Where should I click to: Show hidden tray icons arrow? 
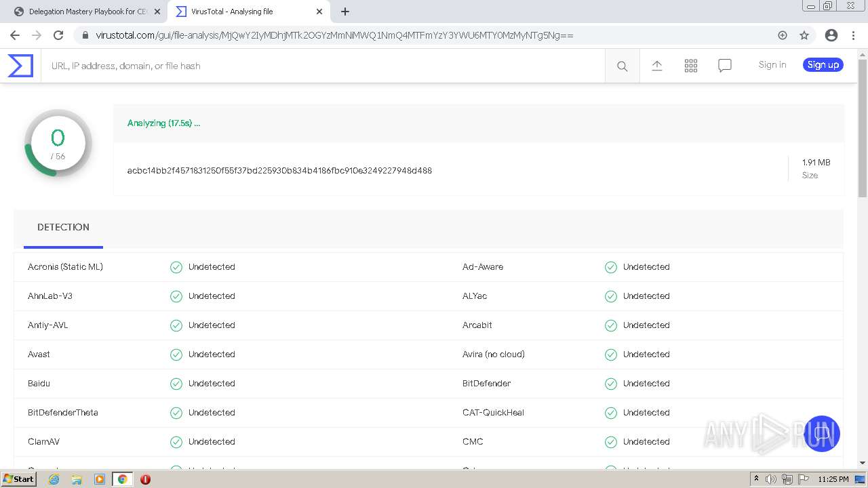pyautogui.click(x=757, y=479)
